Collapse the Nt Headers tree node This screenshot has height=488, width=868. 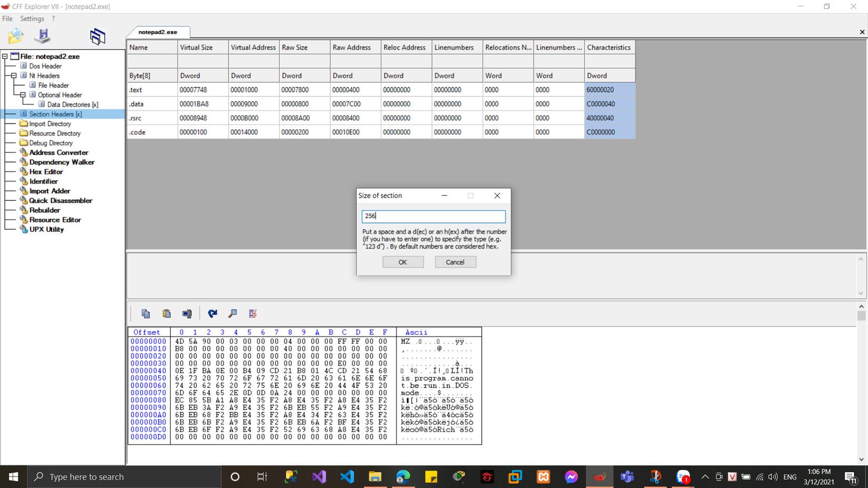[x=14, y=76]
